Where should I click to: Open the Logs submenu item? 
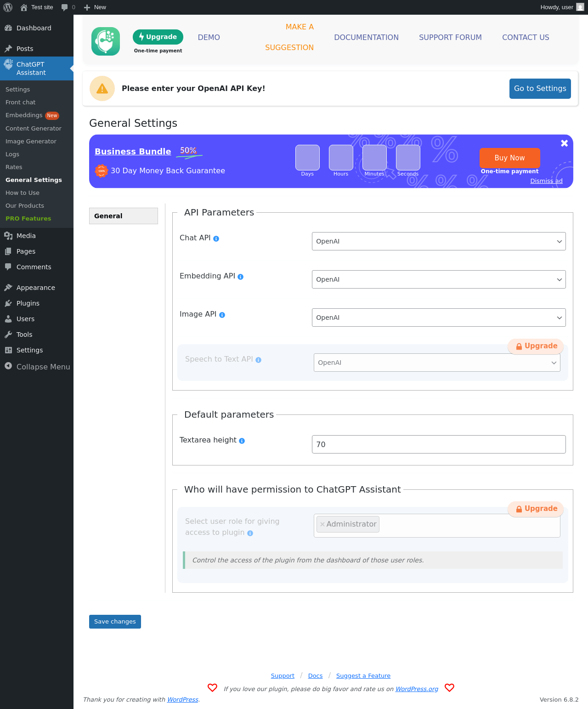(x=12, y=154)
